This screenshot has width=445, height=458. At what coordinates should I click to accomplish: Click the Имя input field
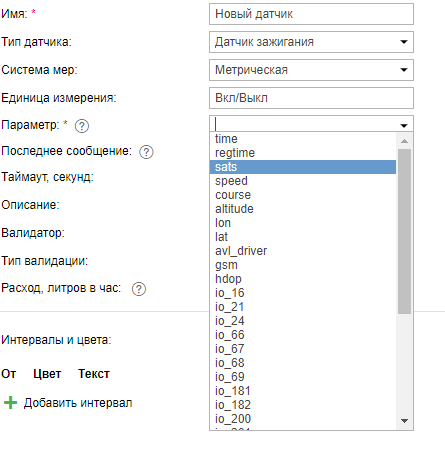pyautogui.click(x=311, y=14)
